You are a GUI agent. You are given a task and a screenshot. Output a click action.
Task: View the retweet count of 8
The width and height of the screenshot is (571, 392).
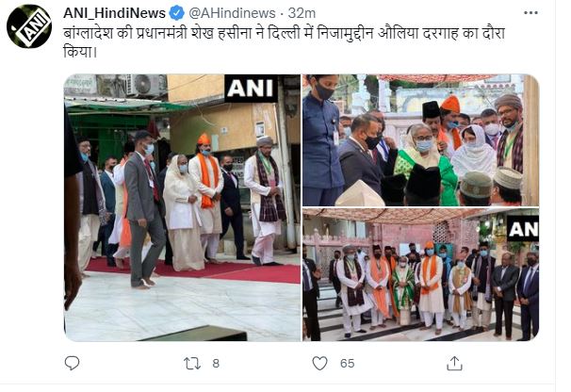coord(216,363)
